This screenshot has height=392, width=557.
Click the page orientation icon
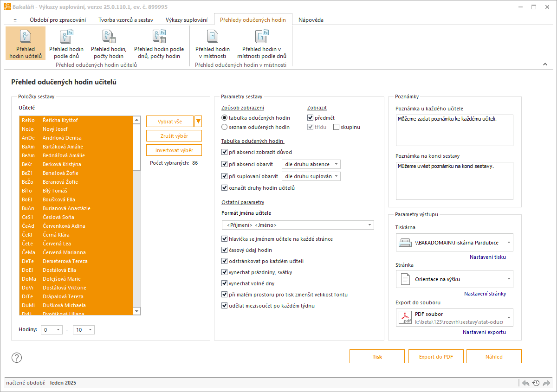click(x=405, y=279)
